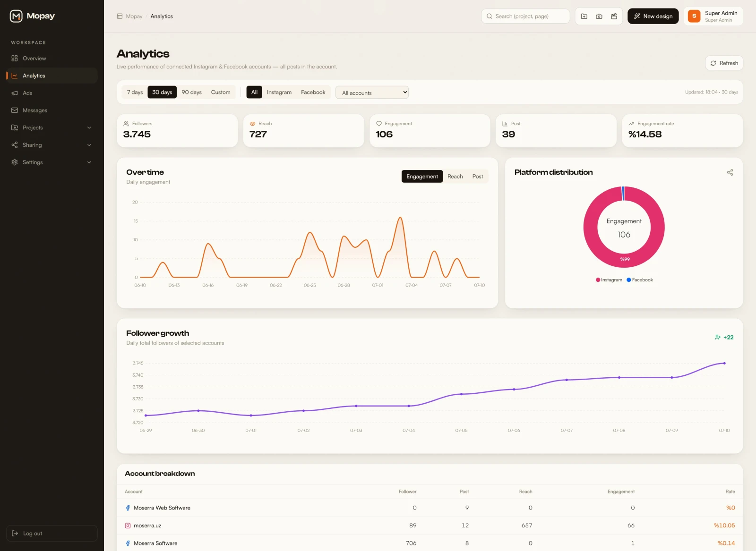756x551 pixels.
Task: Open the Moserra Web Software row
Action: 430,508
